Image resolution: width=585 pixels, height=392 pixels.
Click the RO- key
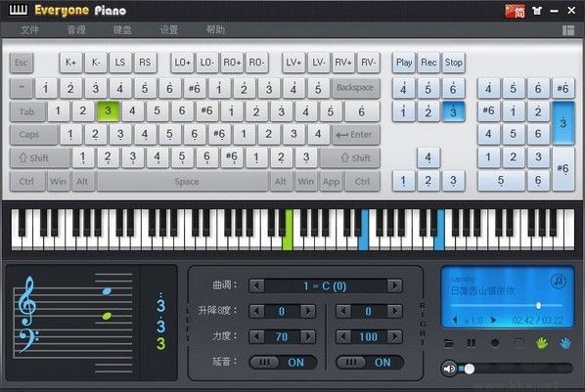pyautogui.click(x=256, y=63)
